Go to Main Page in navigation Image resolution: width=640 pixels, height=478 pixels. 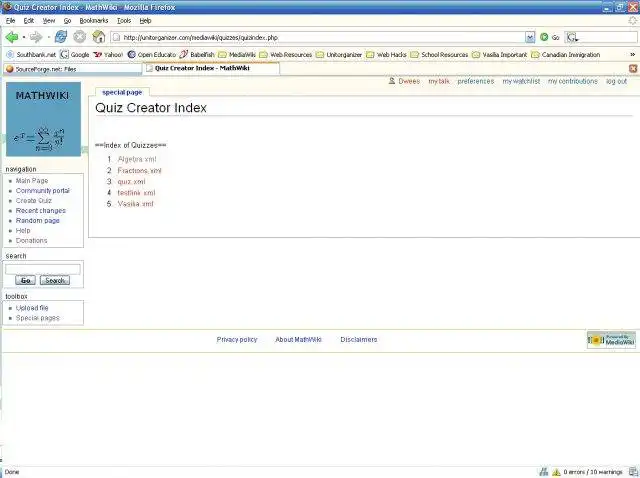(32, 180)
